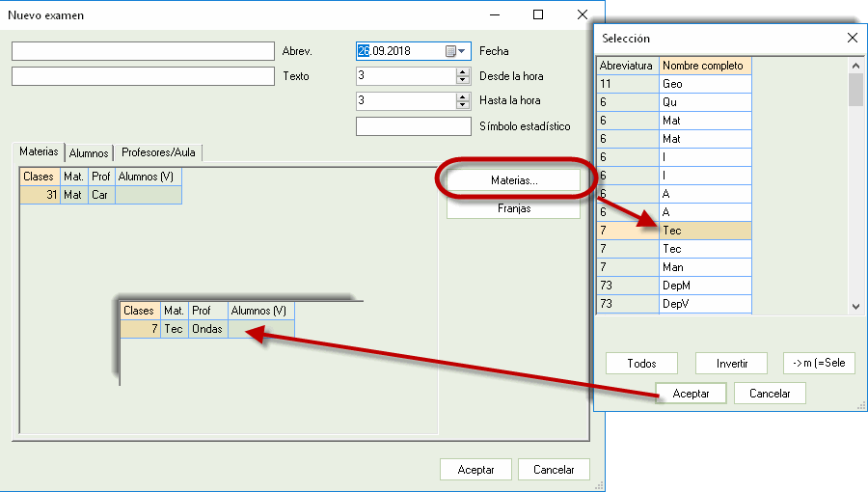Click the 'Hasta la hora' number field
This screenshot has height=492, width=868.
click(406, 100)
